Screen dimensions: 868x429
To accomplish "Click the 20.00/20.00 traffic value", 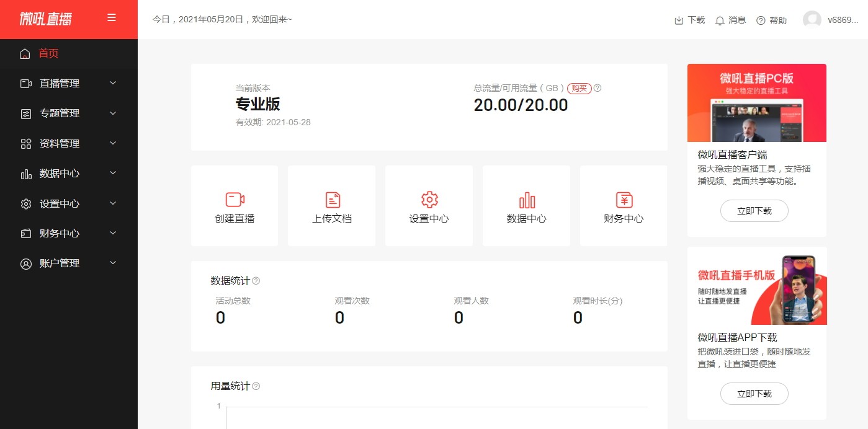I will coord(521,105).
